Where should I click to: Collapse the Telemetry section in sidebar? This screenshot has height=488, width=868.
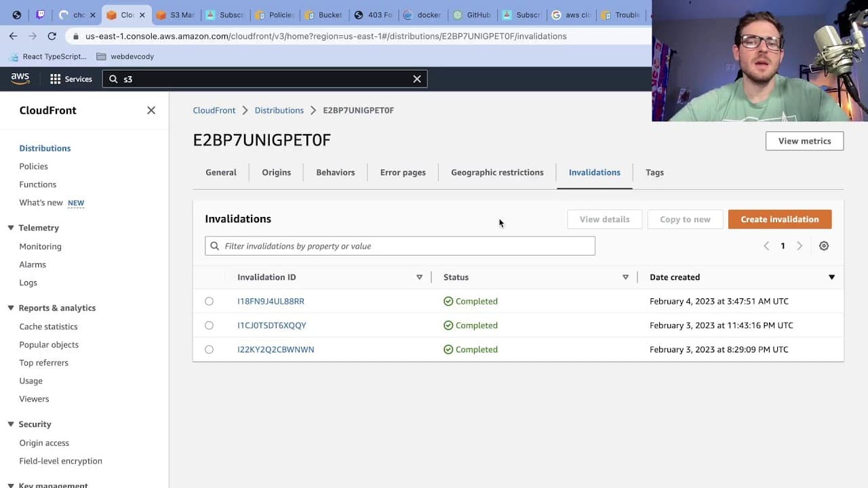11,228
